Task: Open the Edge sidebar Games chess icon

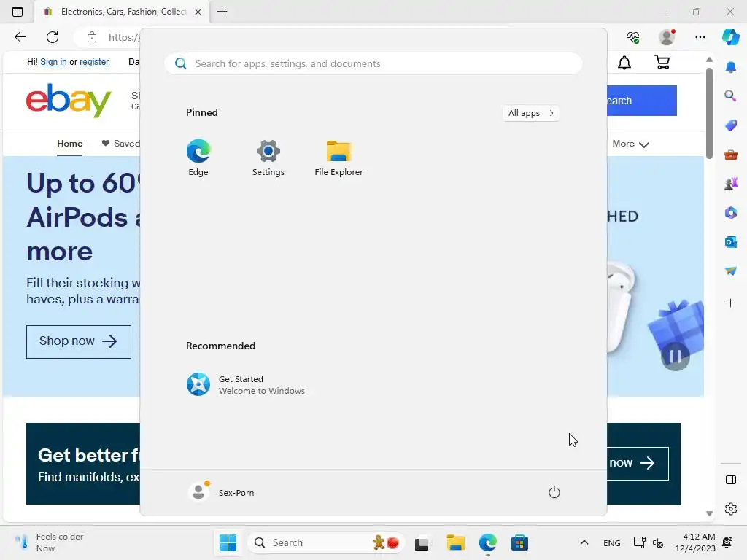Action: (x=730, y=184)
